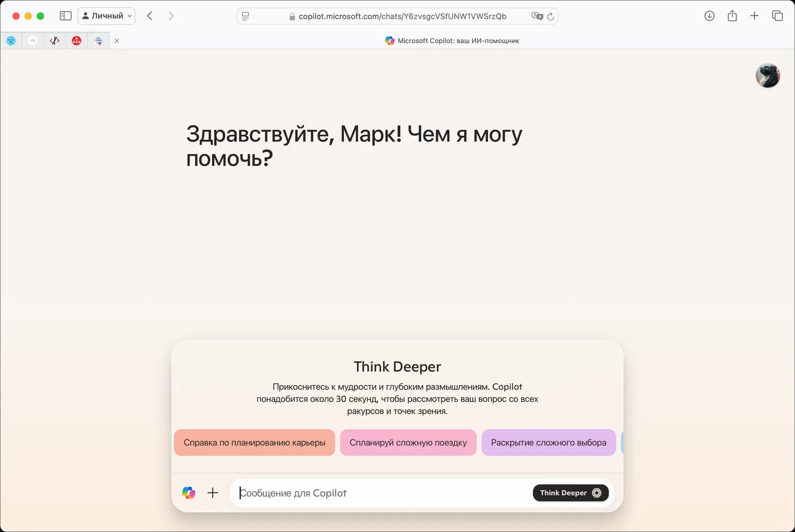
Task: Click the translate page icon
Action: 537,16
